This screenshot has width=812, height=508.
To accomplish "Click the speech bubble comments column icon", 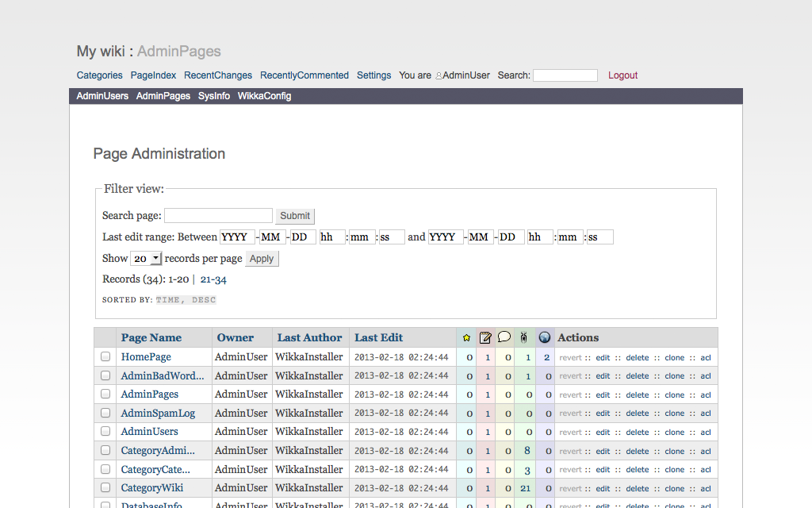I will click(504, 337).
